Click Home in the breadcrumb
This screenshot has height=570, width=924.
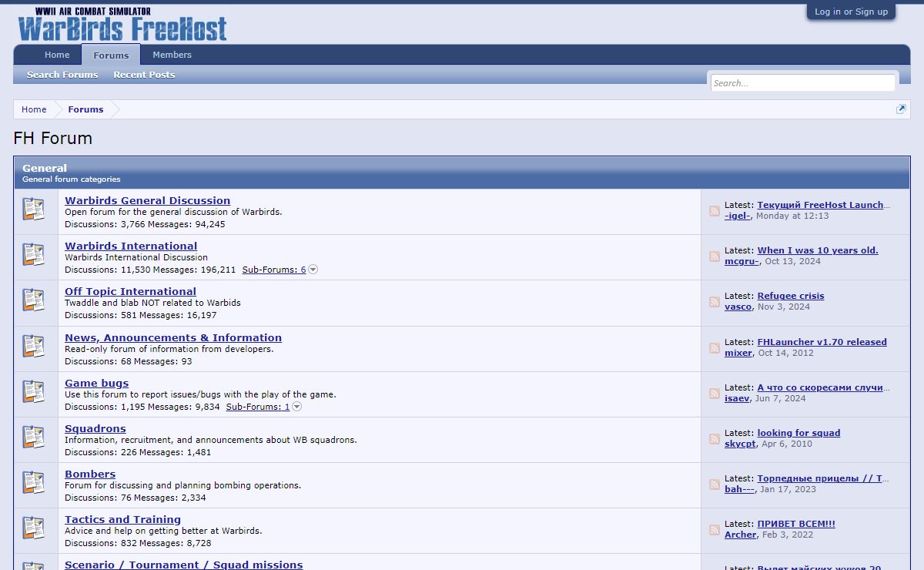34,109
